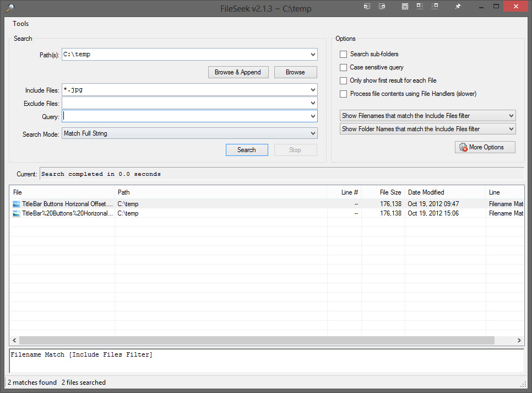The width and height of the screenshot is (532, 393).
Task: Open the Tools menu
Action: [21, 24]
